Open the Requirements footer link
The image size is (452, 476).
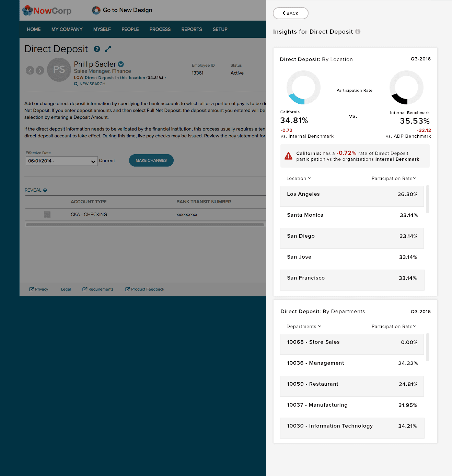pyautogui.click(x=101, y=289)
